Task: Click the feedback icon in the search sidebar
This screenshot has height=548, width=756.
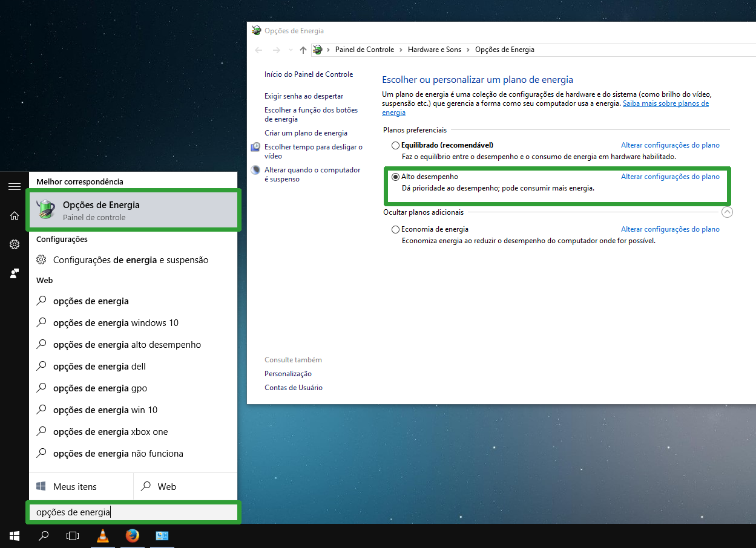Action: [x=15, y=273]
